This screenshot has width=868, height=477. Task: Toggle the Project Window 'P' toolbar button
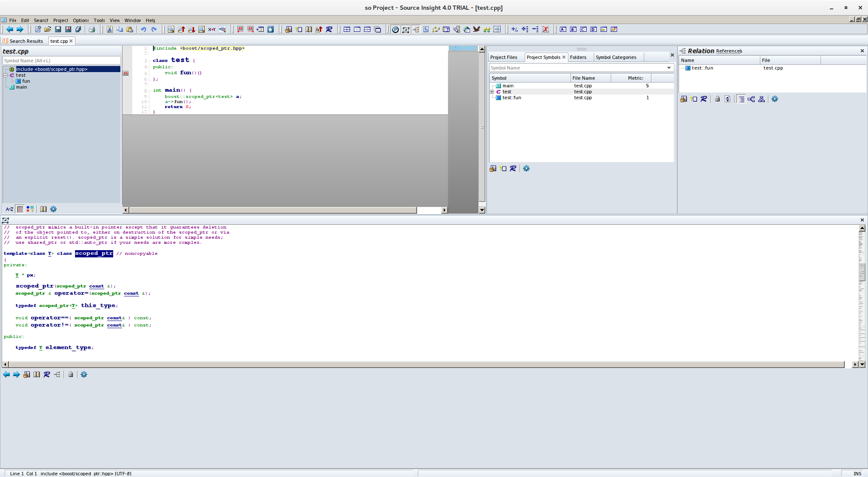tap(395, 29)
